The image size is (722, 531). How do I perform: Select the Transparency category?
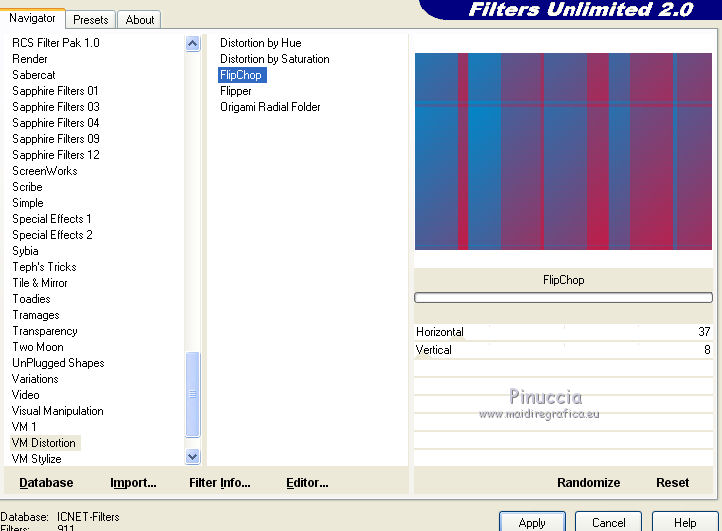coord(45,331)
